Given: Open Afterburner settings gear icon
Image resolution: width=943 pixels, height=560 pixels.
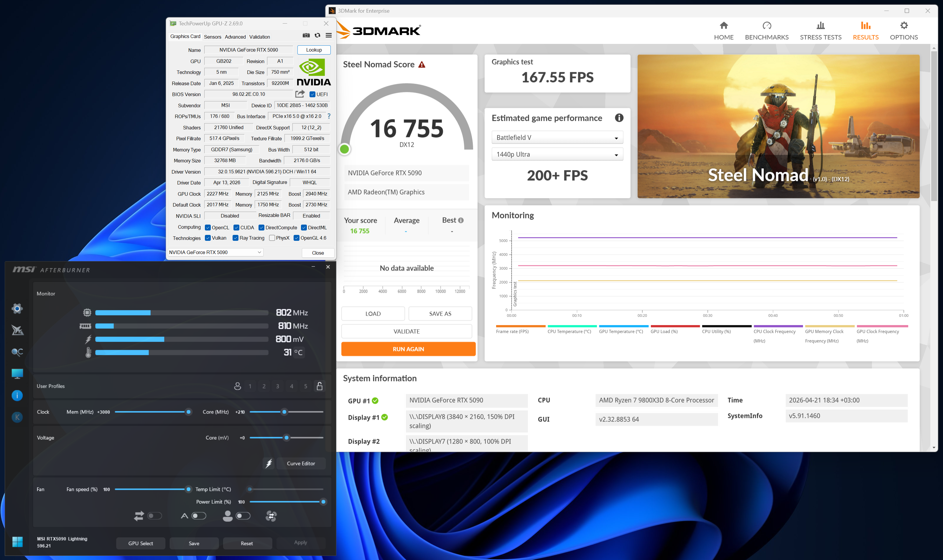Looking at the screenshot, I should point(17,309).
